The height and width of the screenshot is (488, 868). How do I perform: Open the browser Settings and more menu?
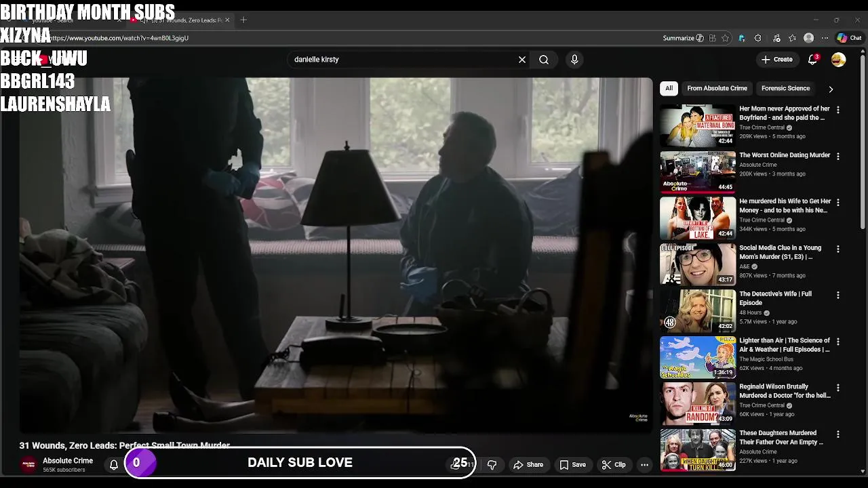[825, 38]
